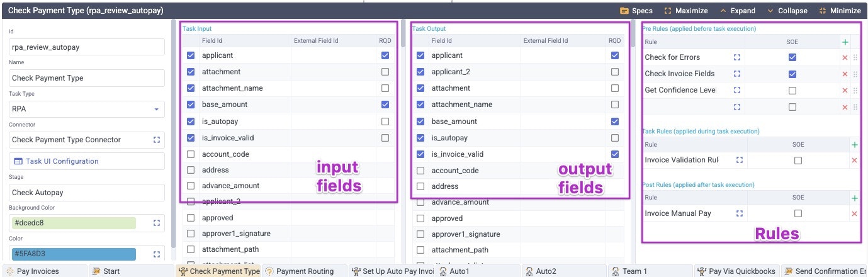Screen dimensions: 868x277
Task: Expand all sections via Expand button
Action: click(x=737, y=11)
